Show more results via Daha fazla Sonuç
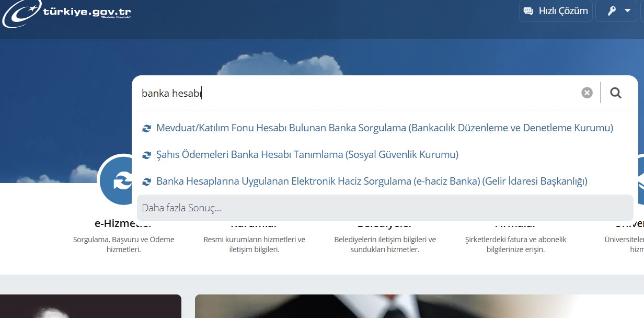The width and height of the screenshot is (644, 318). (x=385, y=208)
